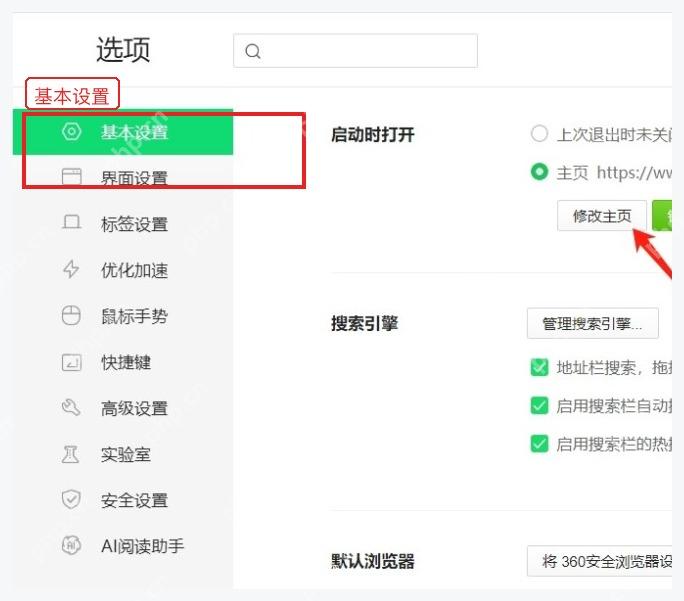
Task: Click the mouse icon beside 鼠标手势
Action: coord(71,315)
